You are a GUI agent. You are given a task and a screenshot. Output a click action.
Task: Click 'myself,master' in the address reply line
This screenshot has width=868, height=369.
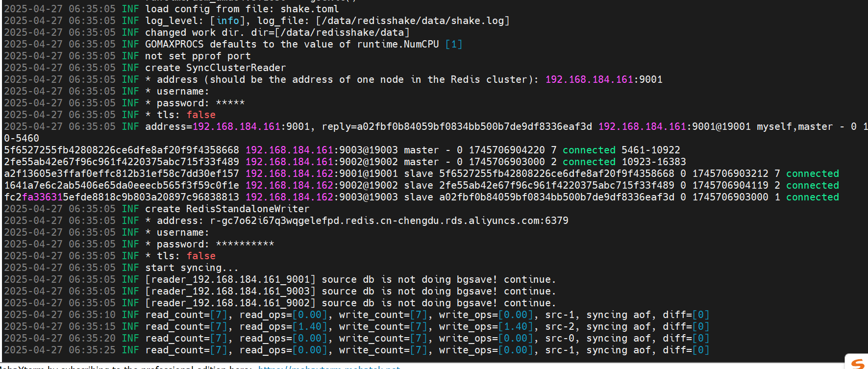click(794, 126)
